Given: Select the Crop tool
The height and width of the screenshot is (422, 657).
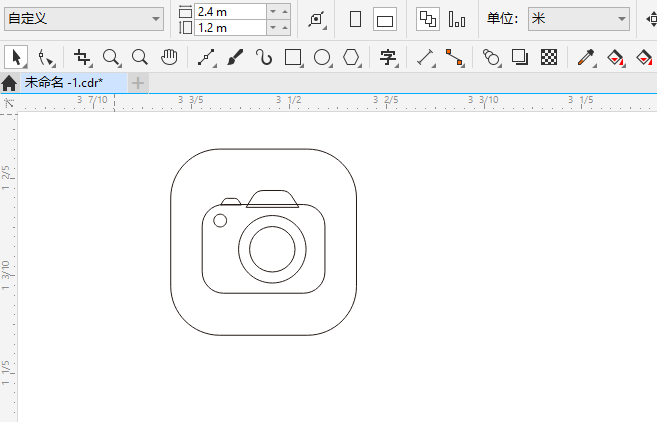Looking at the screenshot, I should tap(82, 57).
